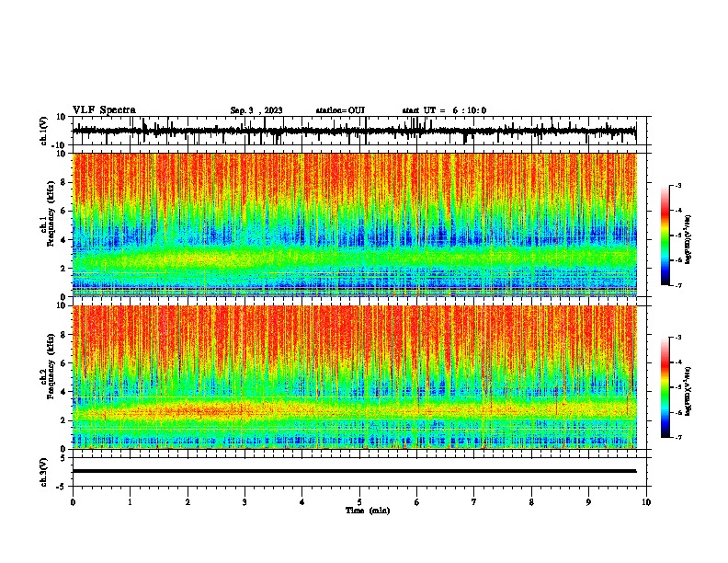Click time axis tick label '8'

click(x=531, y=502)
